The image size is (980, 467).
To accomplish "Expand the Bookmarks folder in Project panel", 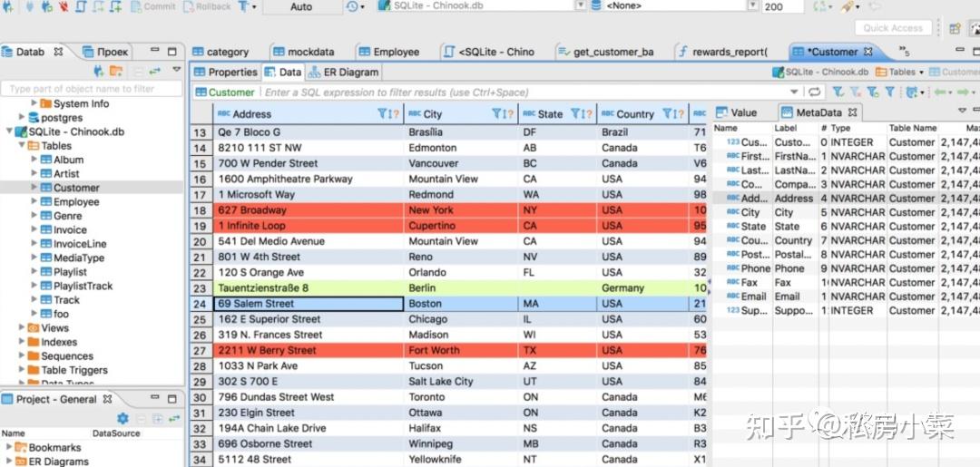I will point(8,447).
